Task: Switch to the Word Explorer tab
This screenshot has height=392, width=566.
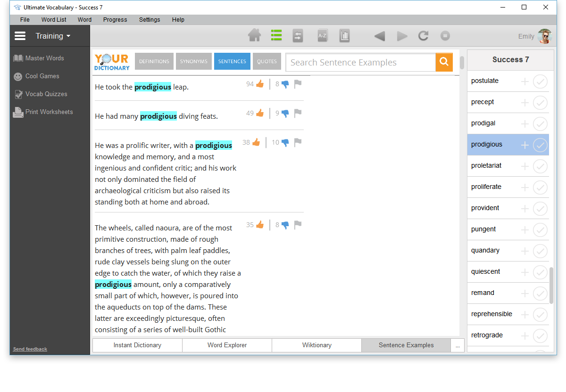Action: 227,345
